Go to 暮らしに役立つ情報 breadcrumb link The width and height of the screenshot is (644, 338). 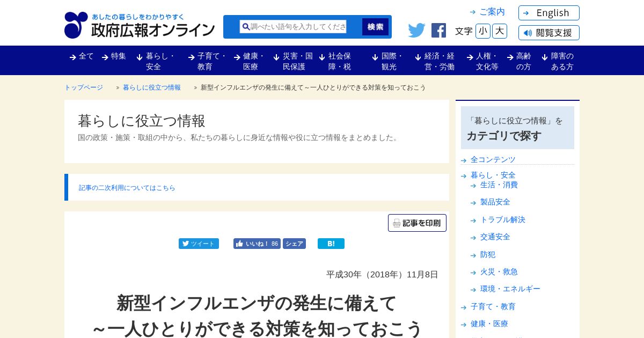tap(152, 87)
